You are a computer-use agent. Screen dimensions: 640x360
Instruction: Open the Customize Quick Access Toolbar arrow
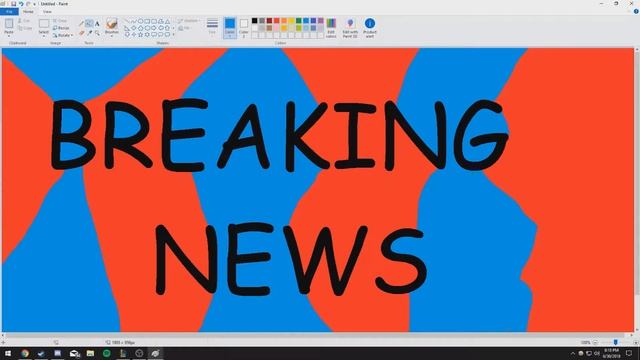[x=34, y=4]
